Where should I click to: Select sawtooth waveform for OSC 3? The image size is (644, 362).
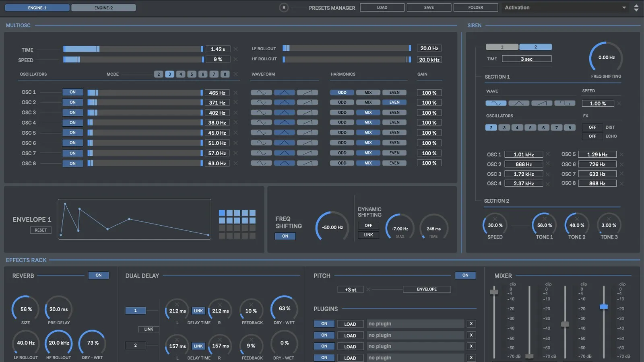[x=307, y=113]
